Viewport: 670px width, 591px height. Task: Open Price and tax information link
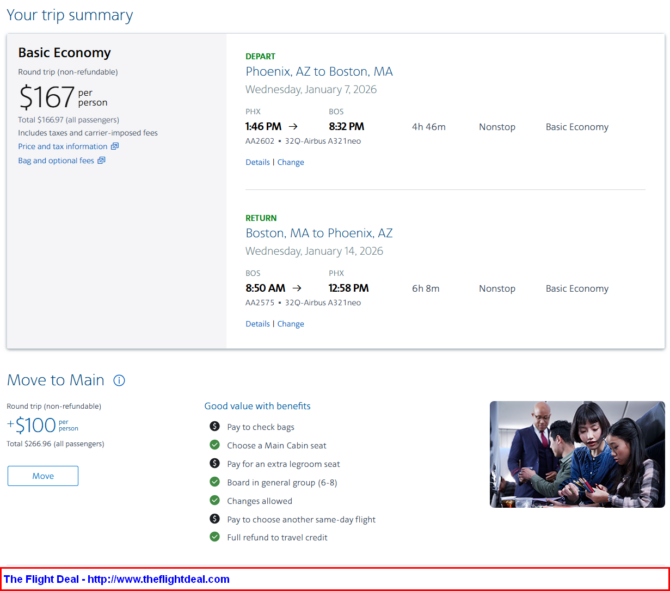tap(62, 146)
